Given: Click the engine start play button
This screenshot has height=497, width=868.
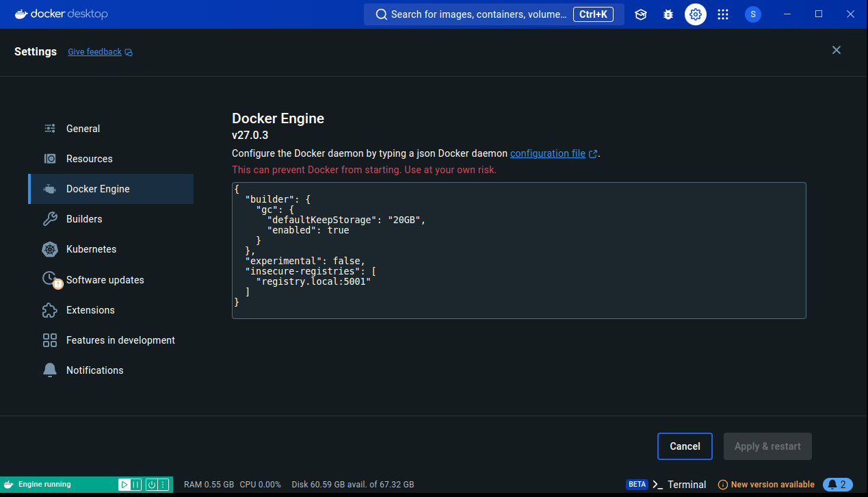Looking at the screenshot, I should [124, 485].
